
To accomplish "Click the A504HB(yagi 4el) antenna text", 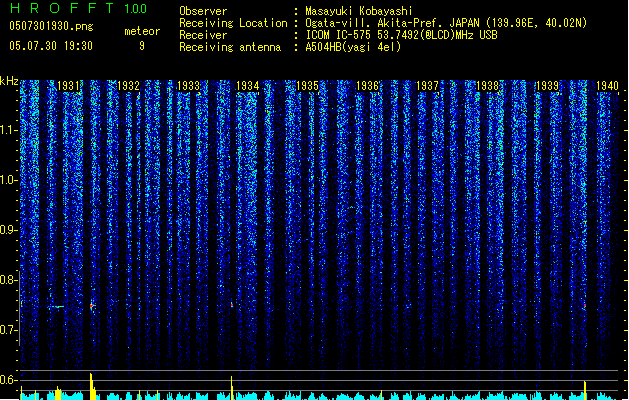I will point(353,47).
